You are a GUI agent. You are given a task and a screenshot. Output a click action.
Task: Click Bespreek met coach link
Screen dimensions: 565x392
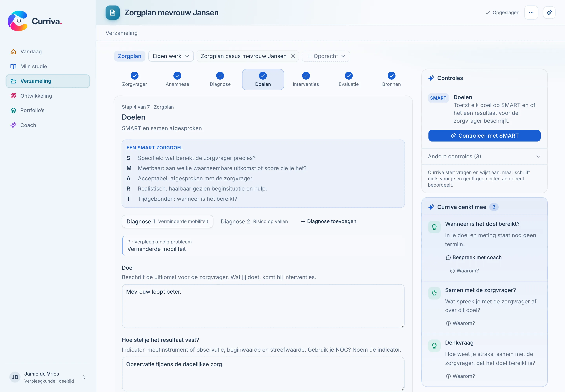[474, 257]
